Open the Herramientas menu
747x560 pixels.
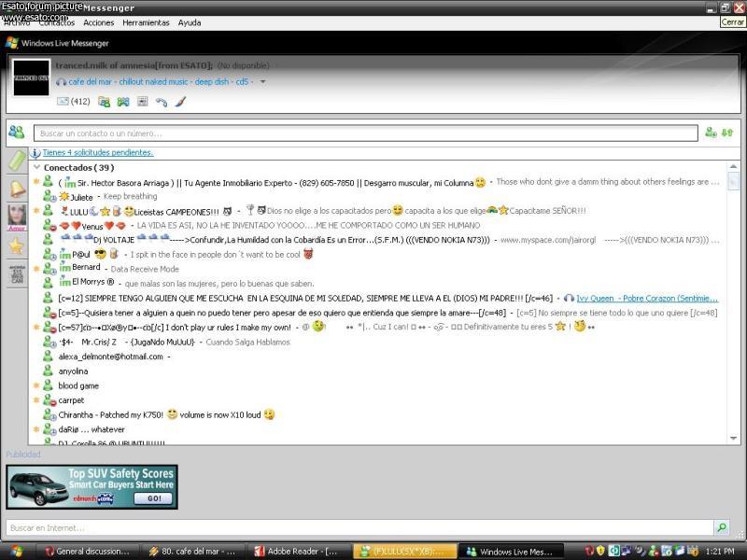(x=146, y=22)
